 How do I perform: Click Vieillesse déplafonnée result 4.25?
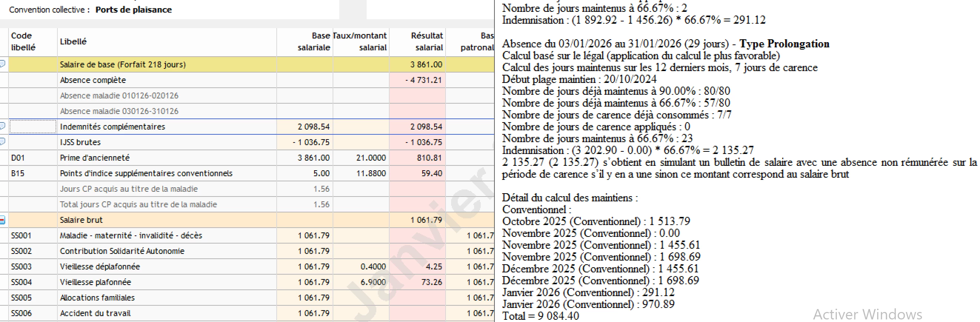[x=434, y=267]
